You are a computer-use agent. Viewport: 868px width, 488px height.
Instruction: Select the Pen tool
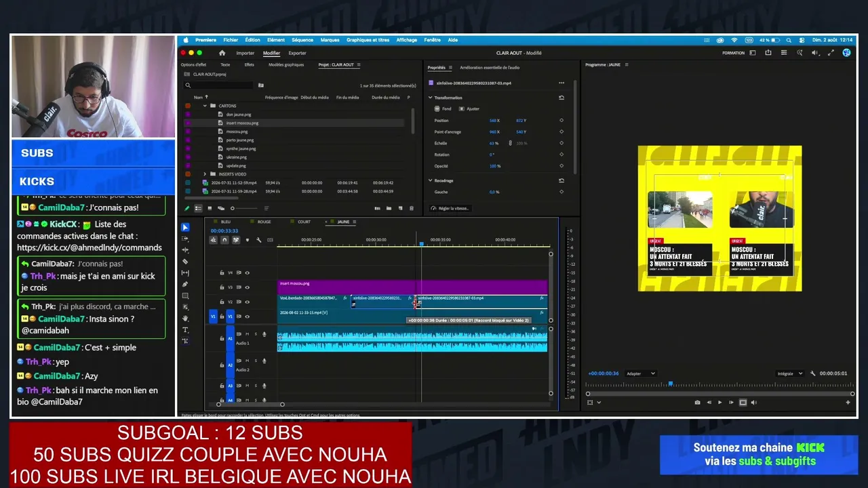[185, 285]
